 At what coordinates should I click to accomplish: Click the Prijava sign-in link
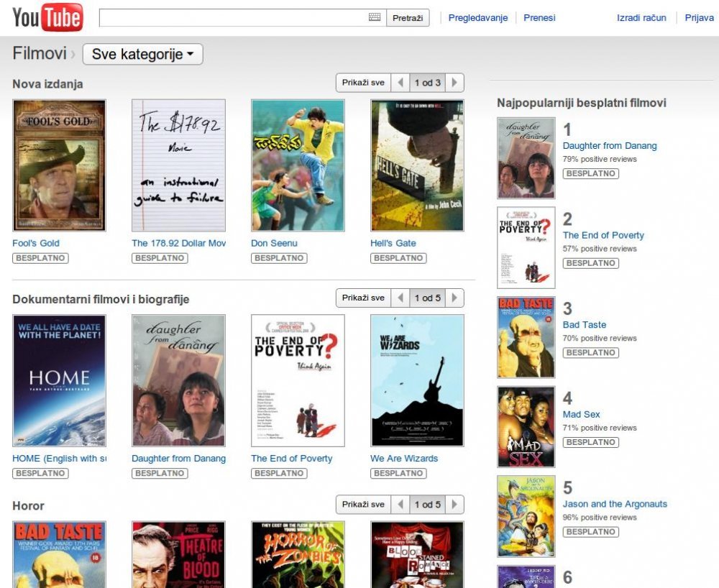(699, 18)
